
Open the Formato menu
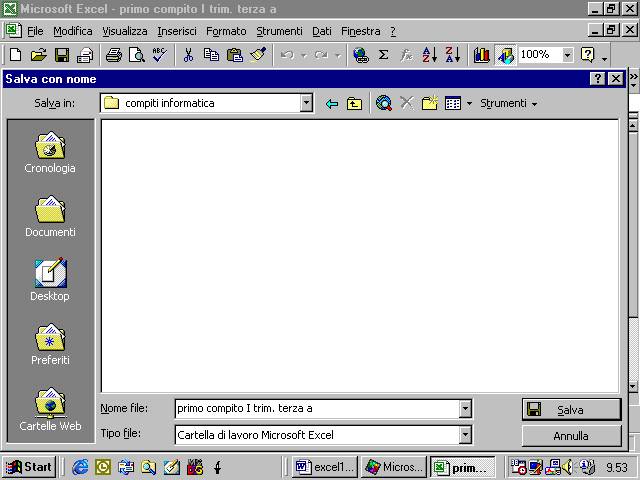pos(226,31)
